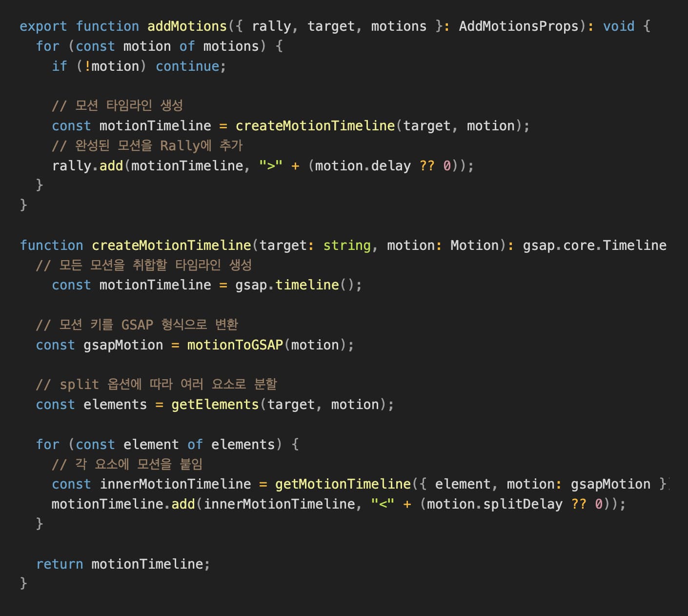Screen dimensions: 688x616
Task: Click the ">" string literal
Action: tap(270, 166)
